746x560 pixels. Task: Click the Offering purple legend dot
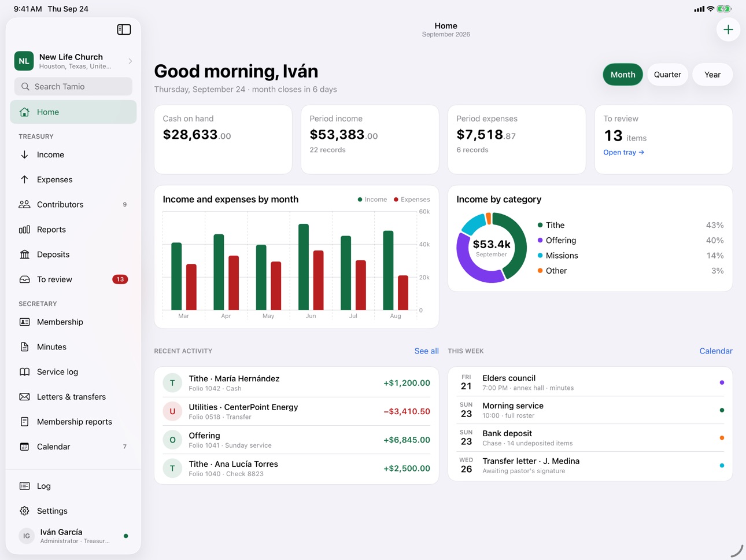pos(540,240)
